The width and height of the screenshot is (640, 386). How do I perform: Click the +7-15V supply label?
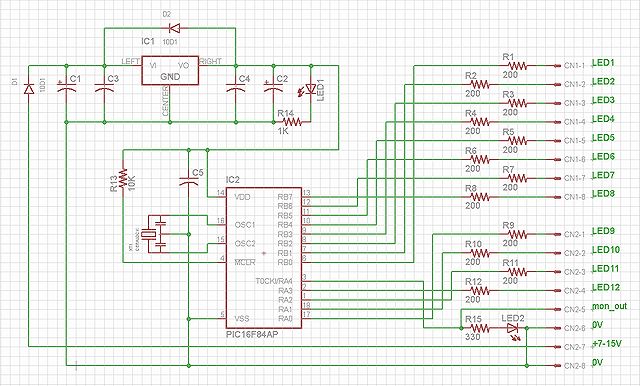(x=607, y=344)
